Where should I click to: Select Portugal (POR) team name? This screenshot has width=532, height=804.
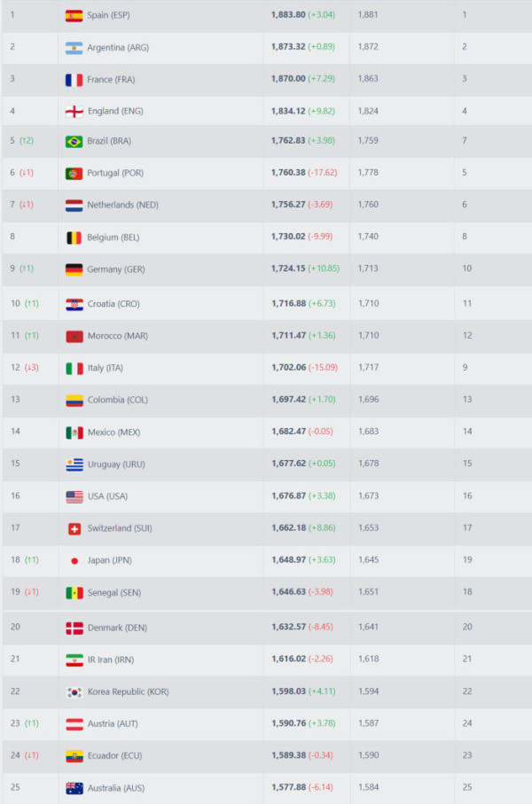point(115,173)
